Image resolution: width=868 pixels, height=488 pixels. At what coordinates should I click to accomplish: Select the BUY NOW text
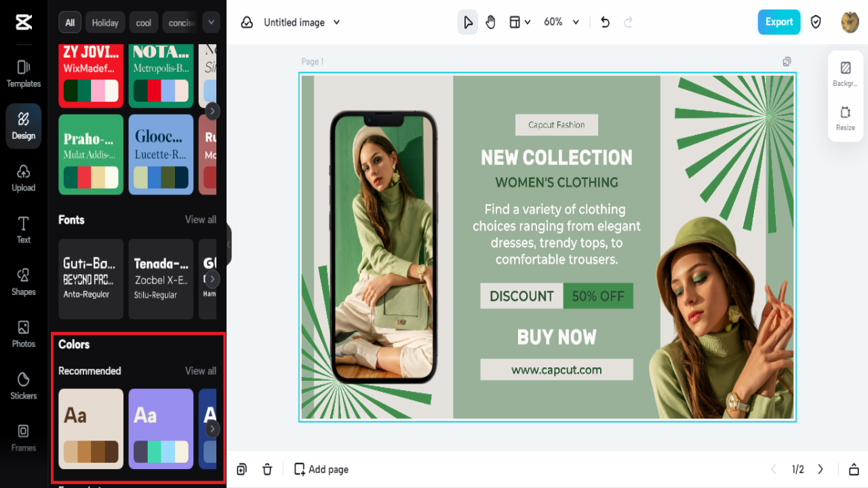tap(557, 337)
